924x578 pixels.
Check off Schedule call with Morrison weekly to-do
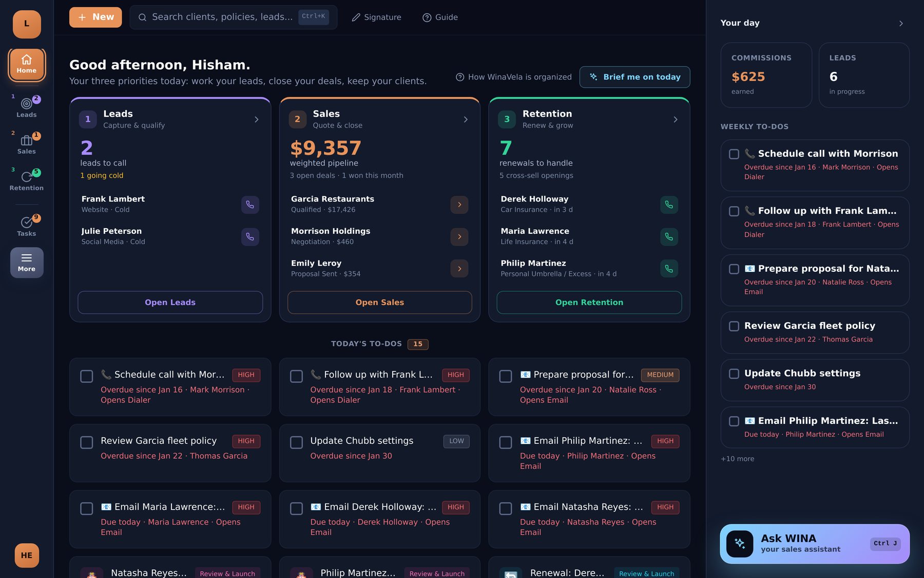pyautogui.click(x=734, y=154)
